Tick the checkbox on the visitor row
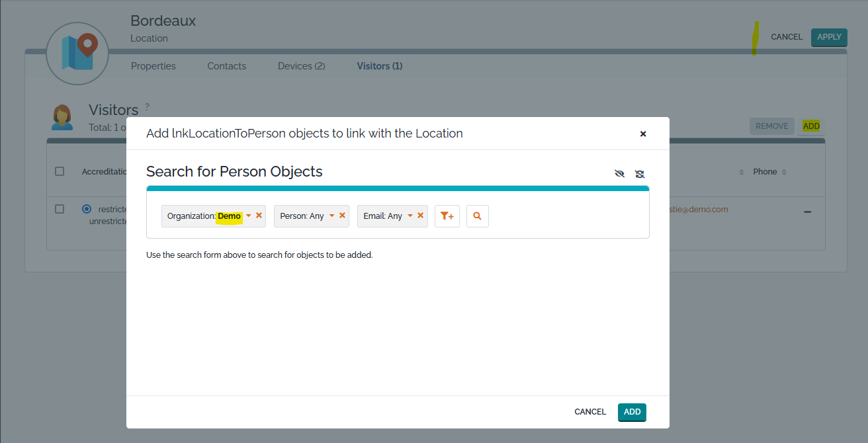 tap(60, 209)
